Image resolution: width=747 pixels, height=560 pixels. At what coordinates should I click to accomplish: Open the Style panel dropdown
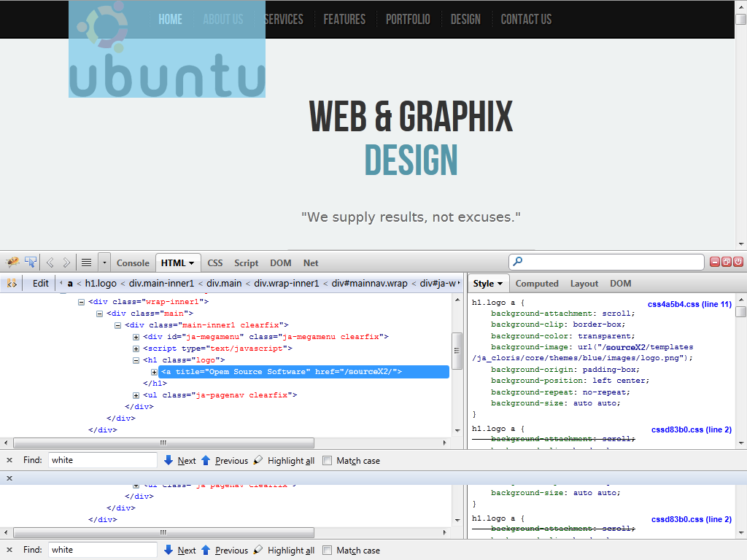[x=488, y=284]
